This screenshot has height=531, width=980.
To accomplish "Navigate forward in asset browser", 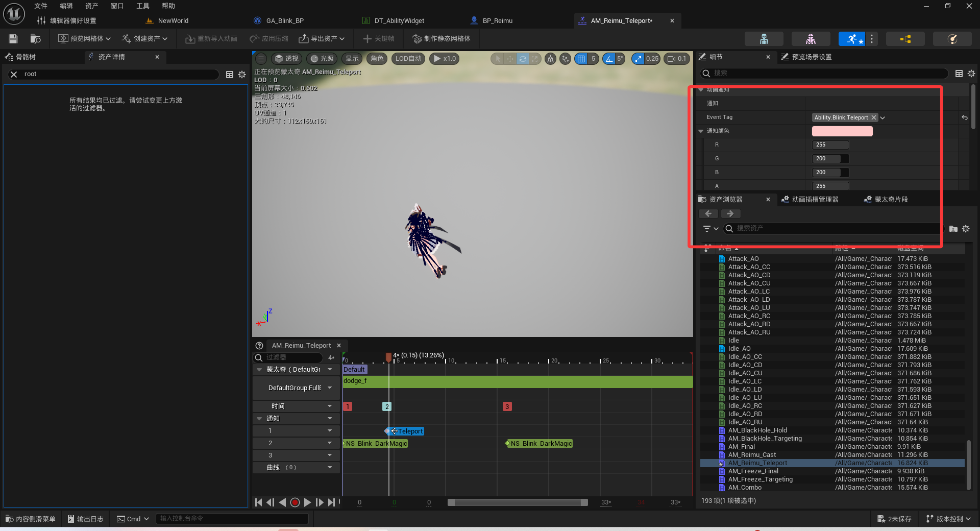I will click(x=730, y=213).
